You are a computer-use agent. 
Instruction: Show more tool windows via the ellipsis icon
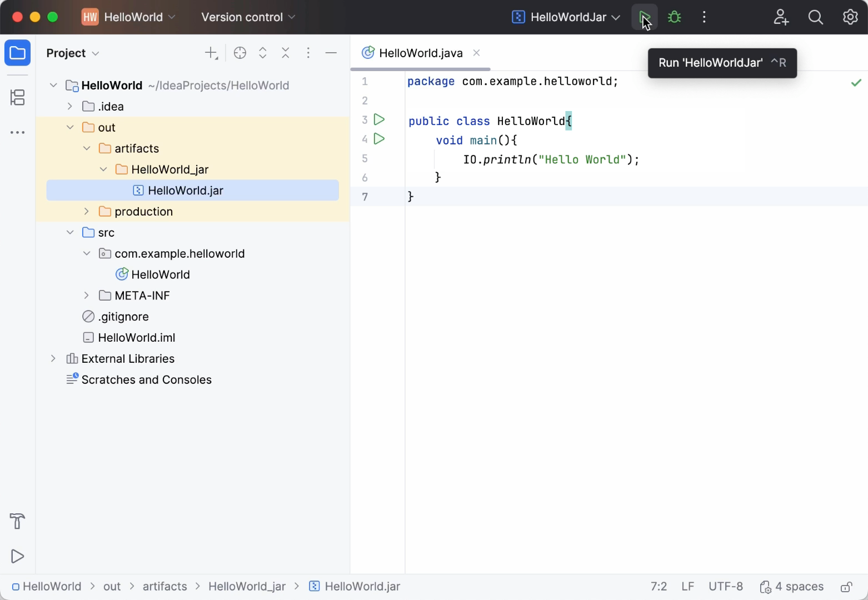(x=17, y=132)
